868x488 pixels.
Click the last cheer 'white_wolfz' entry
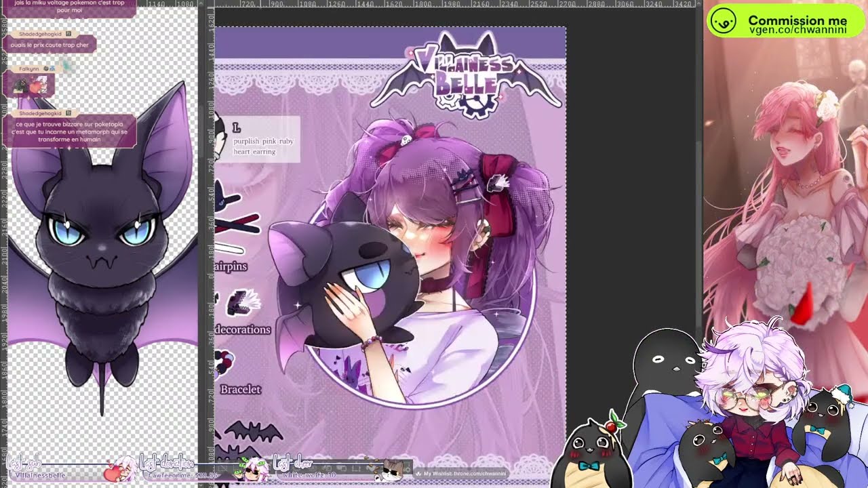pos(310,476)
